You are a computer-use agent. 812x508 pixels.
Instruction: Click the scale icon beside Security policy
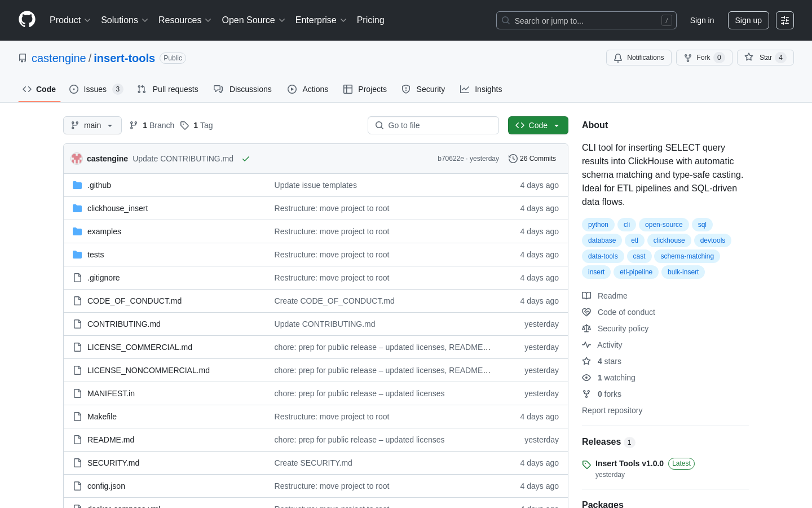click(586, 329)
